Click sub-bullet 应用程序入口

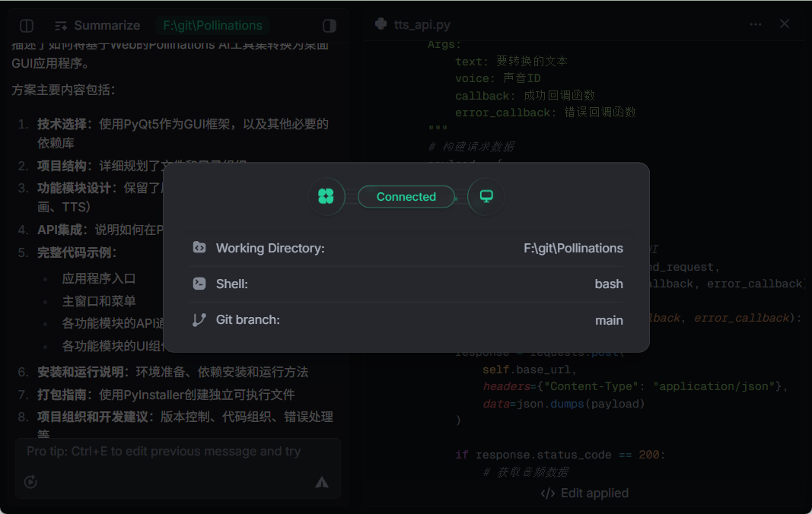pos(99,278)
